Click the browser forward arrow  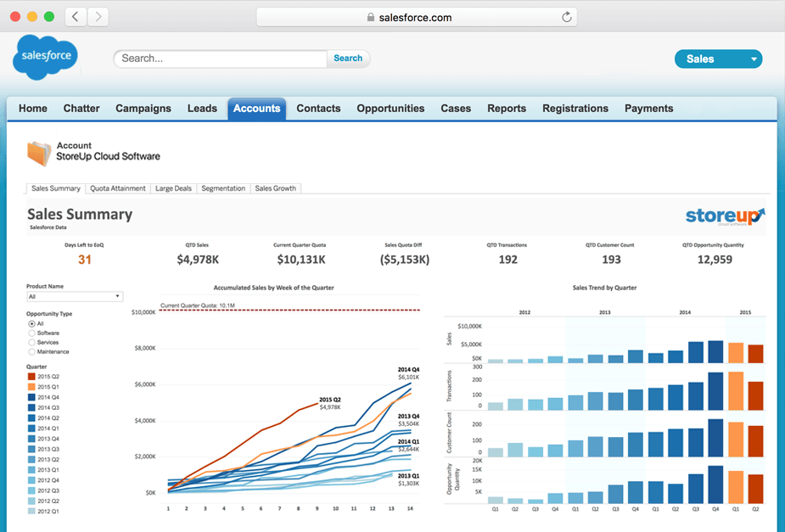pyautogui.click(x=96, y=16)
